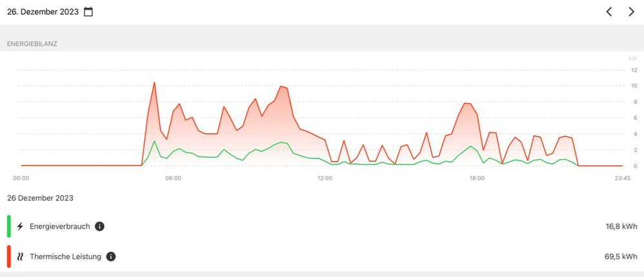The image size is (644, 277).
Task: Open the calendar date picker icon
Action: [x=88, y=12]
